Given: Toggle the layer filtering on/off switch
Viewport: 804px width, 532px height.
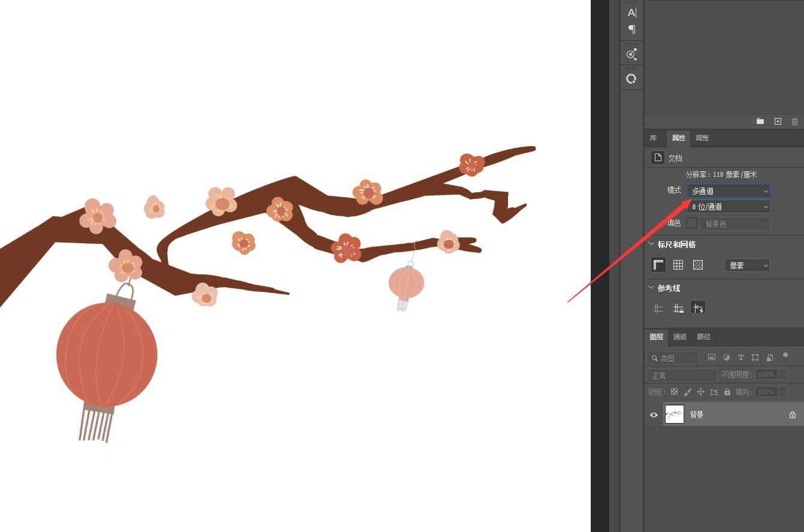Looking at the screenshot, I should [785, 356].
